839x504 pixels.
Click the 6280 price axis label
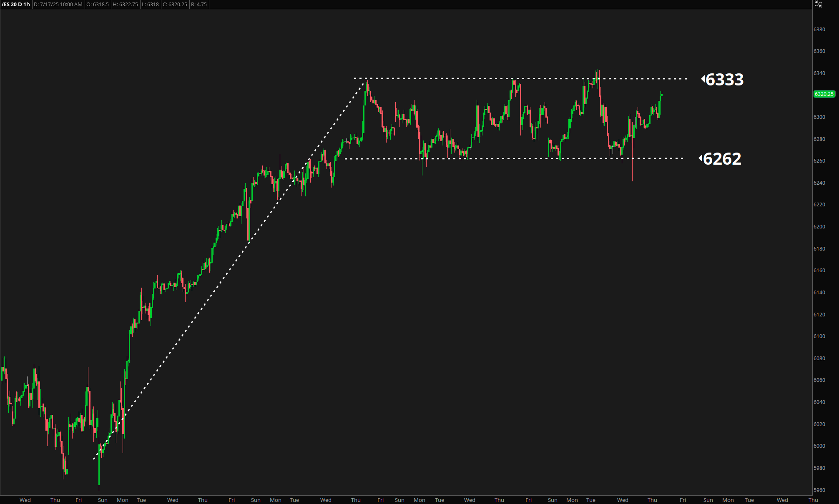click(x=819, y=139)
